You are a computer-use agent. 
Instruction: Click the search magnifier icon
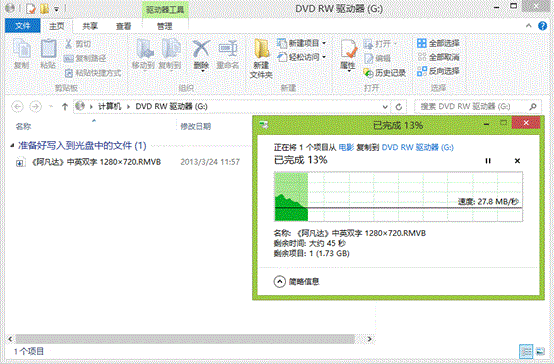pos(533,106)
